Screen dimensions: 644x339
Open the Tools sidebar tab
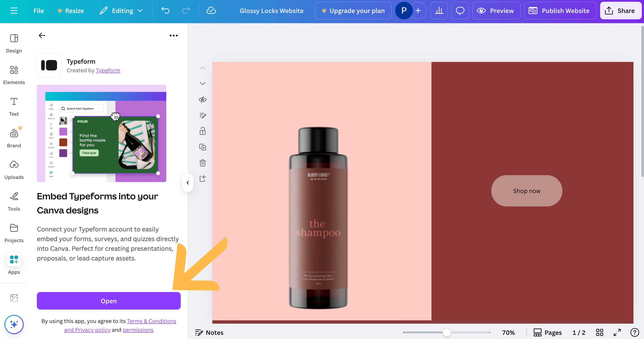tap(14, 202)
